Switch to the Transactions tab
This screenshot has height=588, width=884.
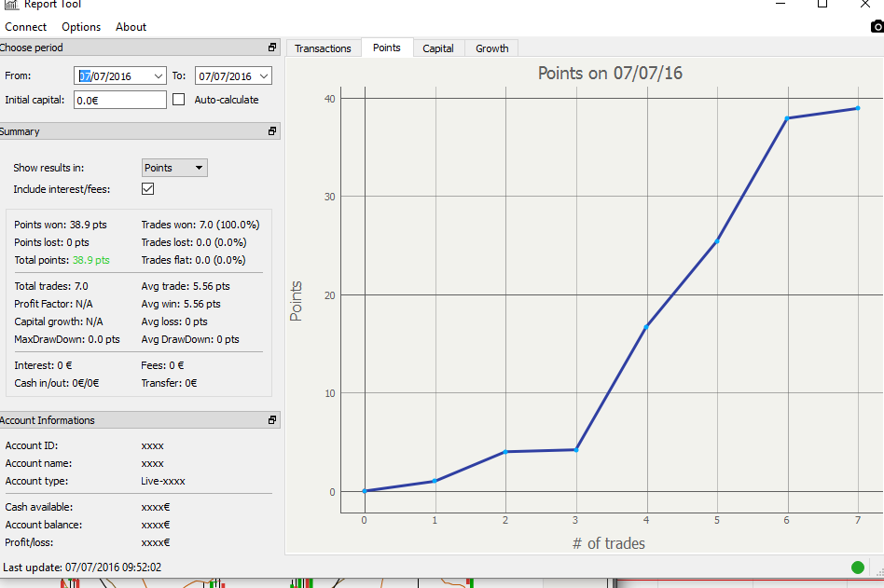click(323, 48)
